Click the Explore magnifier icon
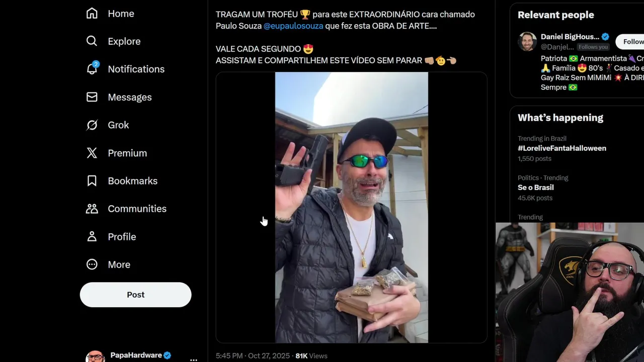Screen dimensions: 644x362 click(92, 41)
